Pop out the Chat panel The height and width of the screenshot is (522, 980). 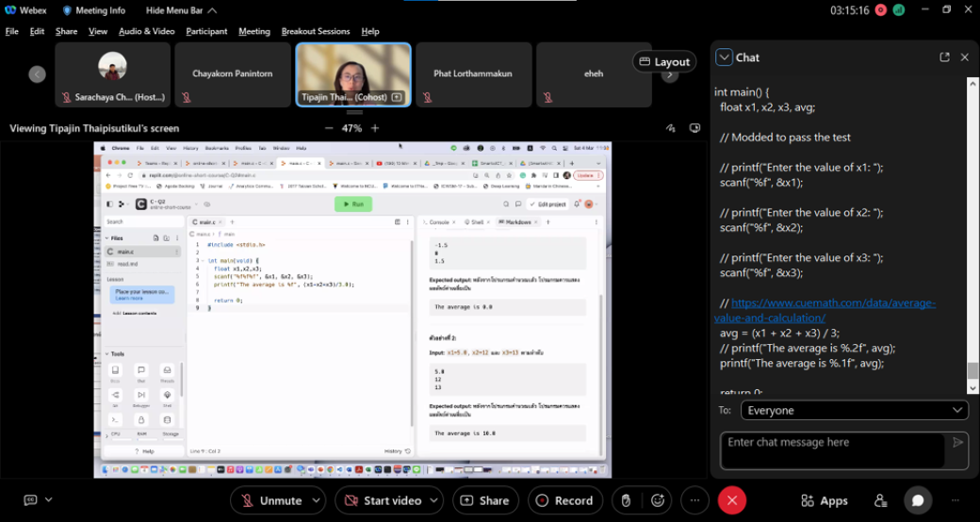944,57
